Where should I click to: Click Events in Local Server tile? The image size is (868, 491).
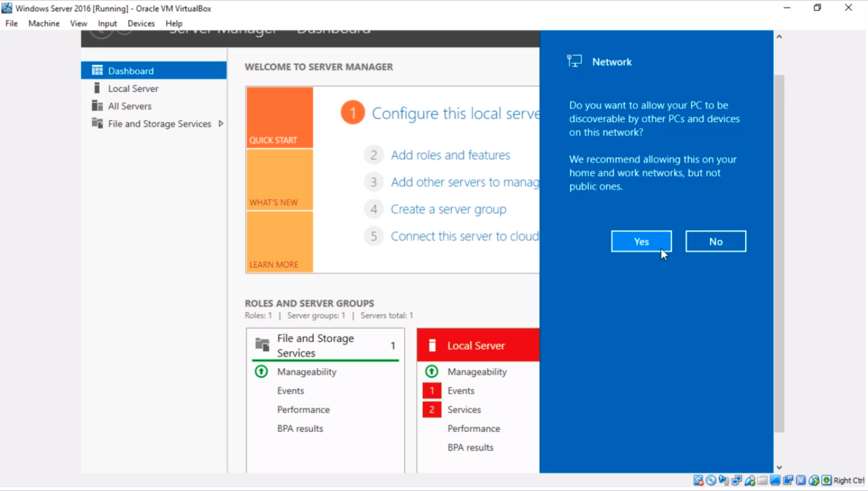coord(461,391)
